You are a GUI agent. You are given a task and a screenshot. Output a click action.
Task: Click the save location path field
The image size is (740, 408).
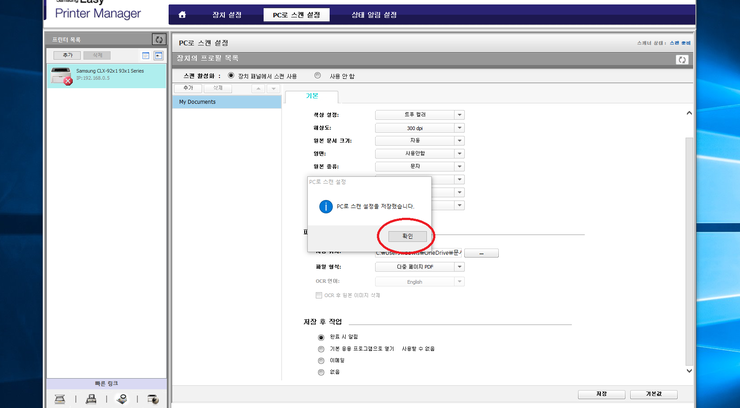point(419,253)
